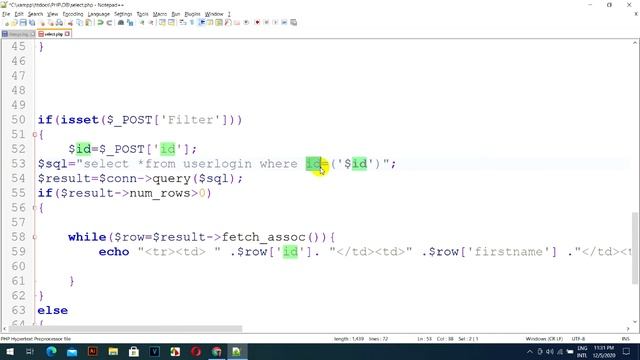Toggle word wrap in the toolbar
Image resolution: width=640 pixels, height=360 pixels.
183,22
